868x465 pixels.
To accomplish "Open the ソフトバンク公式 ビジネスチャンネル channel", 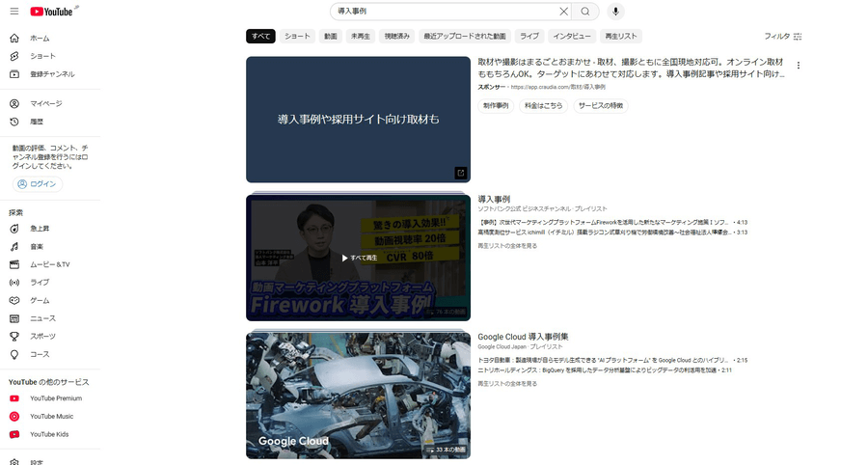I will click(525, 209).
